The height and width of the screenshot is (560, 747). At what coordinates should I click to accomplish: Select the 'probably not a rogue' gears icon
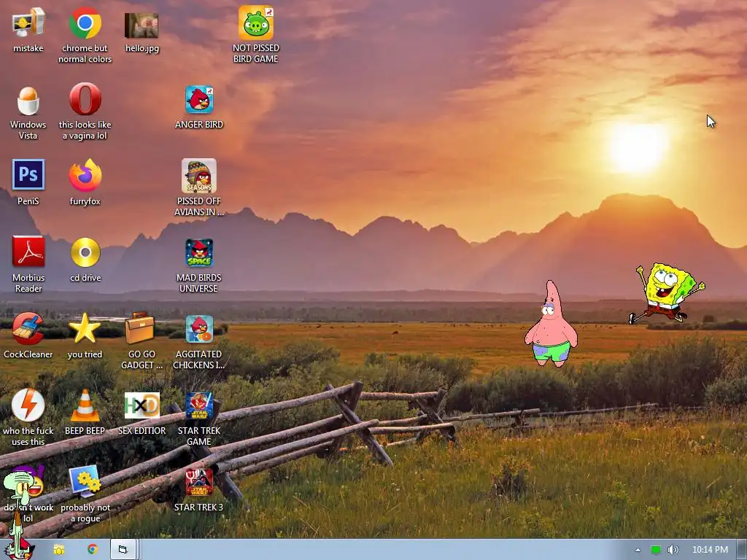click(85, 481)
